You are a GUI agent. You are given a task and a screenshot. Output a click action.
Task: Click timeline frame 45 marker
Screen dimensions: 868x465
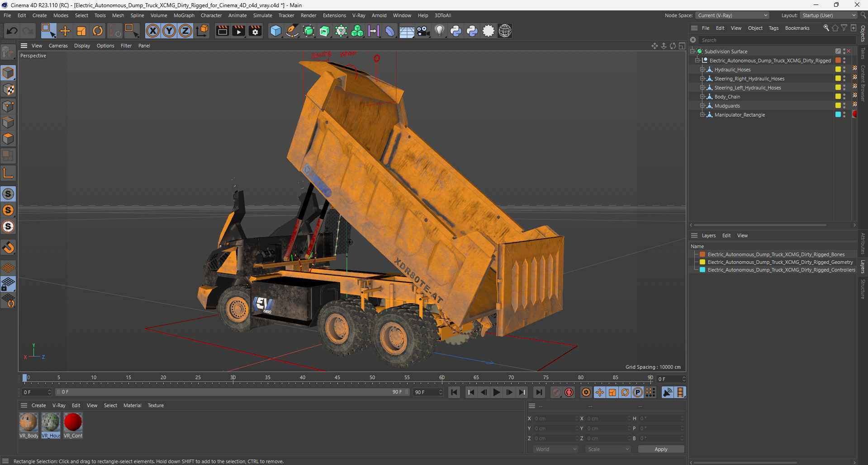click(337, 378)
